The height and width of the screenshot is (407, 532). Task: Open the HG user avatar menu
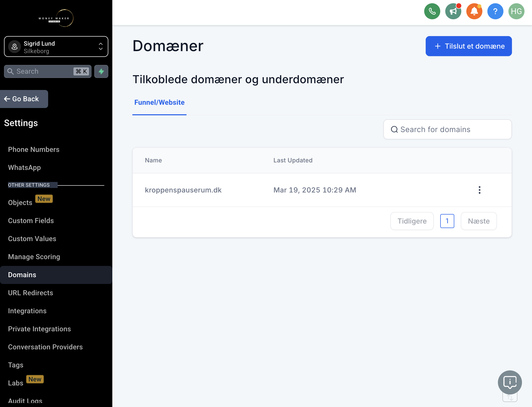(x=516, y=11)
